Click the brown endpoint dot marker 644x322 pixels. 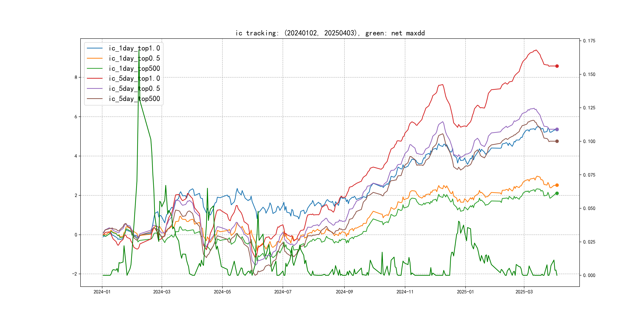(x=557, y=141)
